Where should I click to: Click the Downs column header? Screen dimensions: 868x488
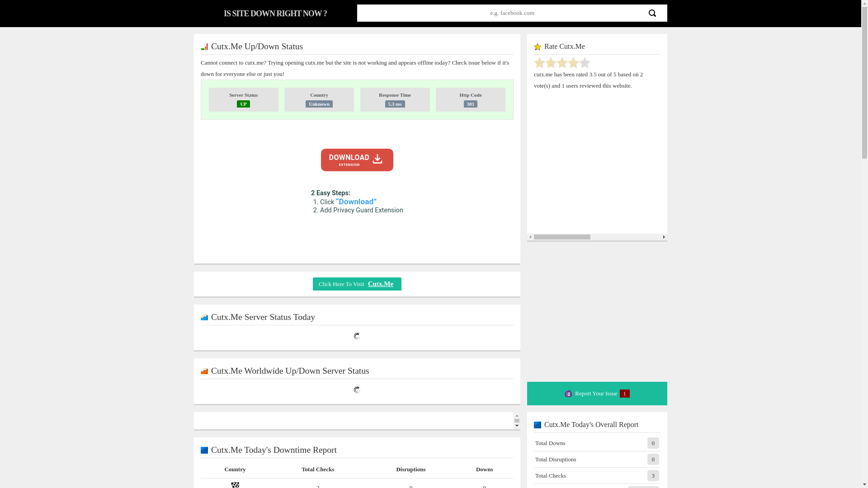click(485, 469)
